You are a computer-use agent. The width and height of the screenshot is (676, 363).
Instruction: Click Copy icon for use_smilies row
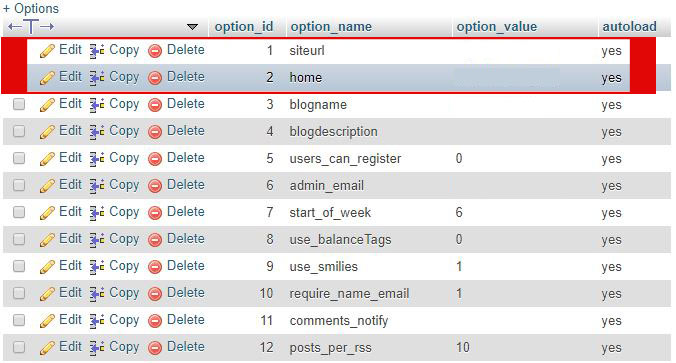click(97, 267)
